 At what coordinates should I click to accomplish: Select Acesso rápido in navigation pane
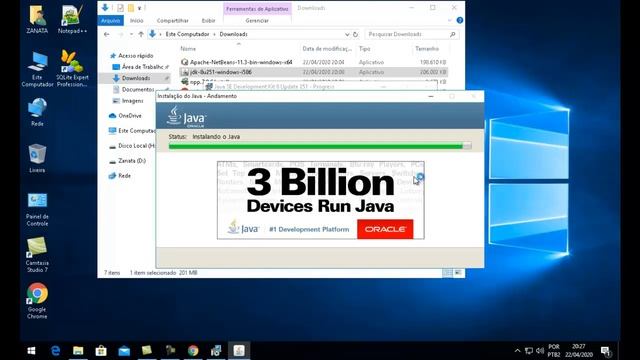coord(136,56)
